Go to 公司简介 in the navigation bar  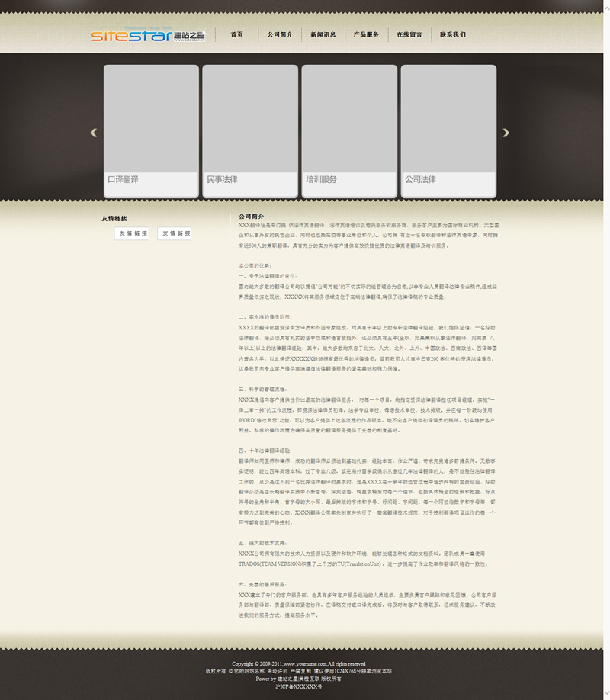pos(280,34)
